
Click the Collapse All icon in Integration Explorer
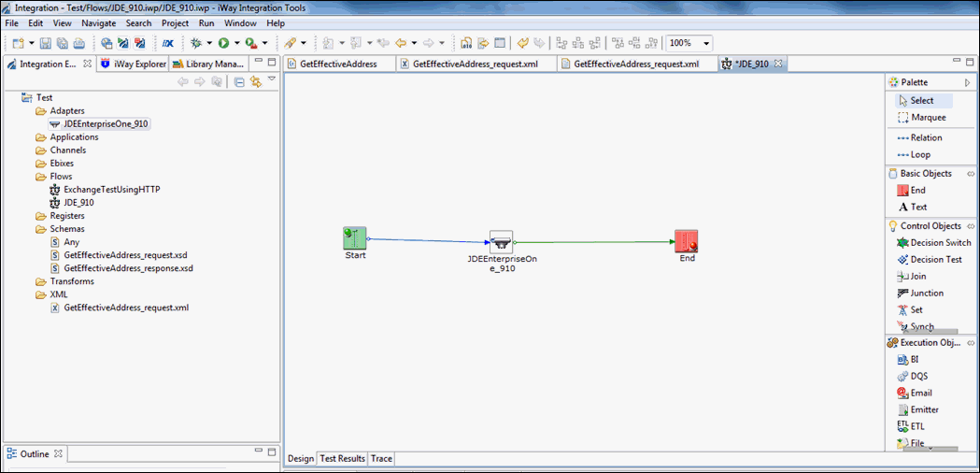tap(239, 81)
